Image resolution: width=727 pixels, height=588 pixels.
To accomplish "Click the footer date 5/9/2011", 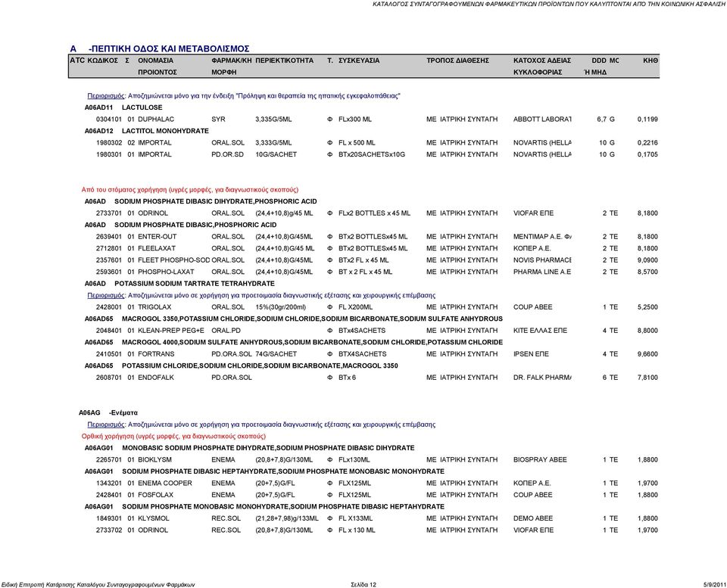I will [x=715, y=585].
